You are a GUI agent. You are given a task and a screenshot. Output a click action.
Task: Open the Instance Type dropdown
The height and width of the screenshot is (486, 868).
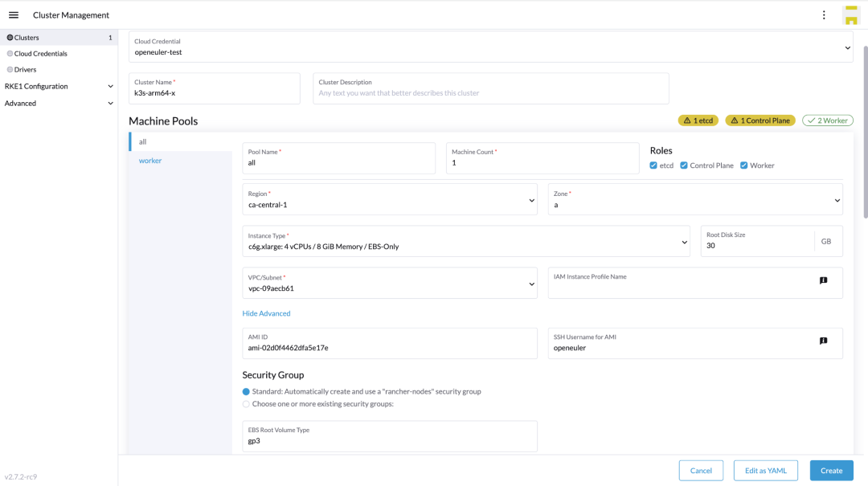465,241
